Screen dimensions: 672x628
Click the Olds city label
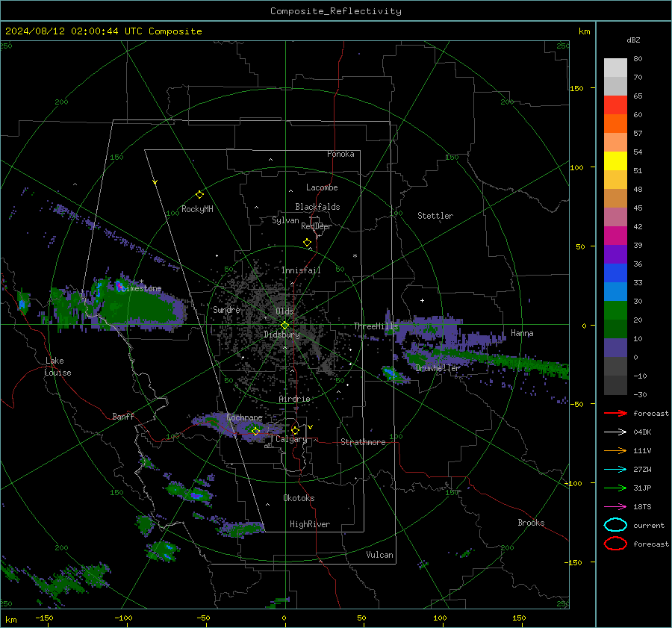tap(284, 311)
